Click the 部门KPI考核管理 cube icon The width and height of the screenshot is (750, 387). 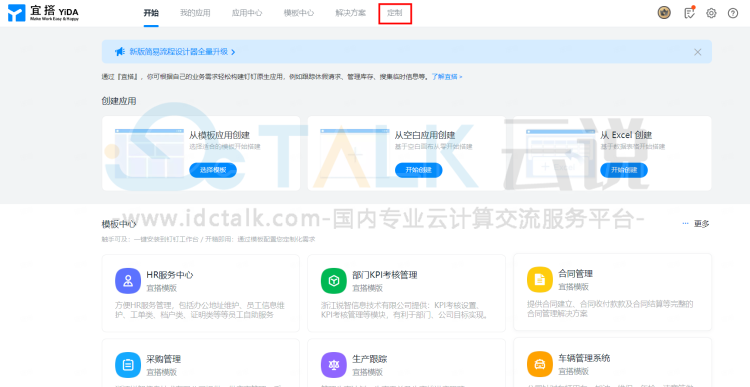(333, 281)
